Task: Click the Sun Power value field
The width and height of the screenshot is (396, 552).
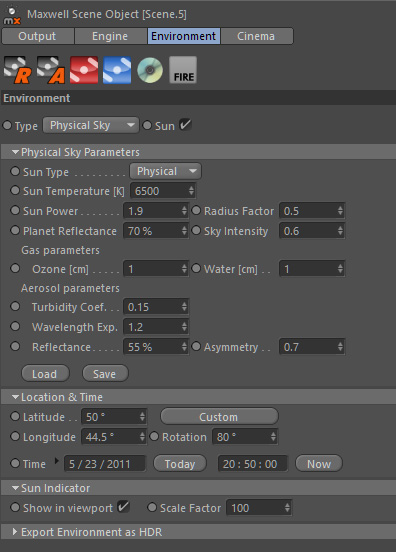Action: [156, 211]
